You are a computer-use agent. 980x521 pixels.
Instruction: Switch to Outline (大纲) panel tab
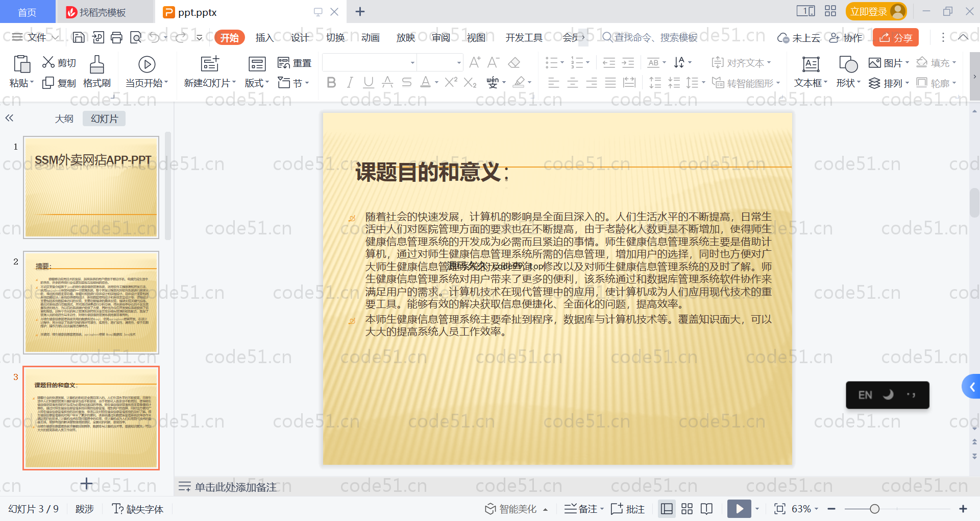click(64, 119)
